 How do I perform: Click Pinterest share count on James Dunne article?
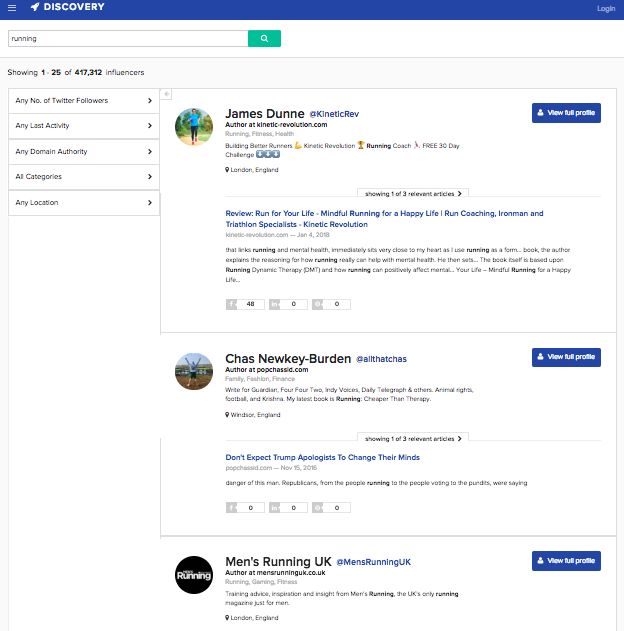click(x=331, y=304)
